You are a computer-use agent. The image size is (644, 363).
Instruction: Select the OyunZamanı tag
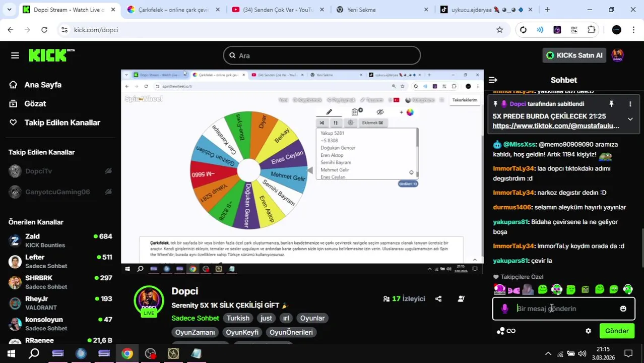tap(195, 332)
